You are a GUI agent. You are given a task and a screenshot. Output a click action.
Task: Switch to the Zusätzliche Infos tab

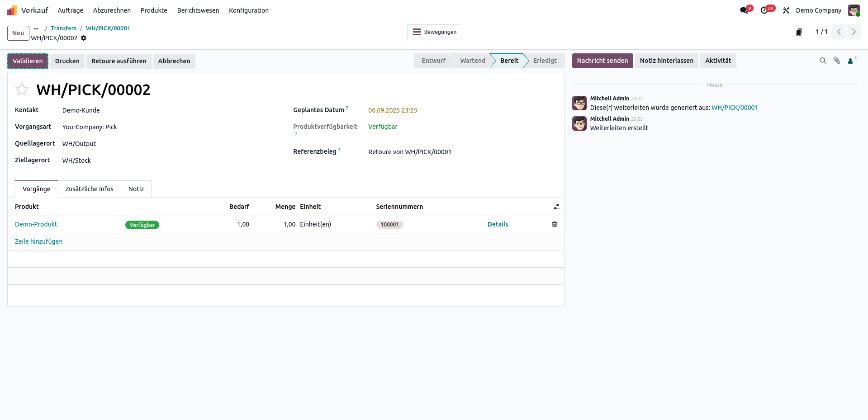(x=89, y=189)
